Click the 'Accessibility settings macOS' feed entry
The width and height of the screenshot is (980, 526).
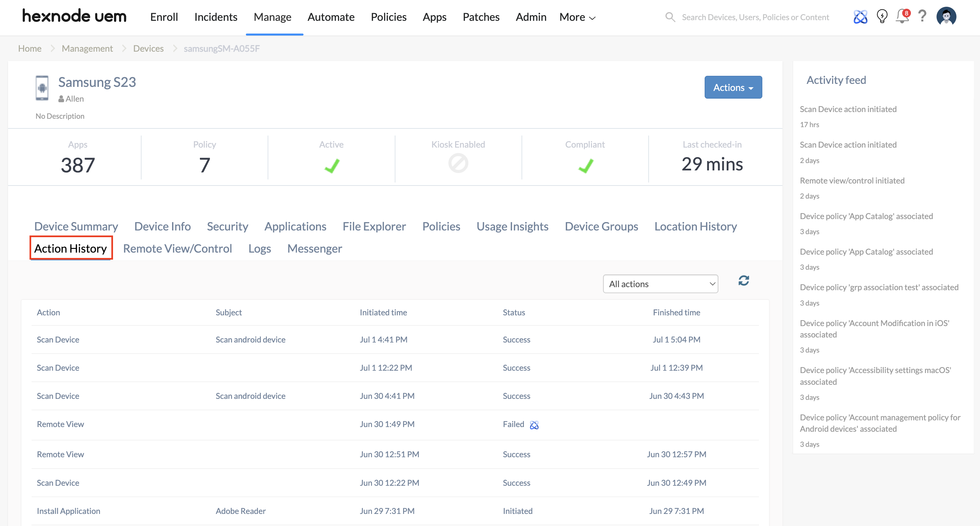(x=875, y=376)
